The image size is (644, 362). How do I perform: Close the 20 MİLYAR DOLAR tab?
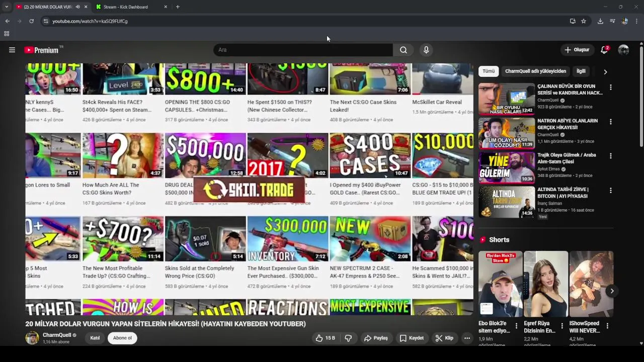point(86,7)
